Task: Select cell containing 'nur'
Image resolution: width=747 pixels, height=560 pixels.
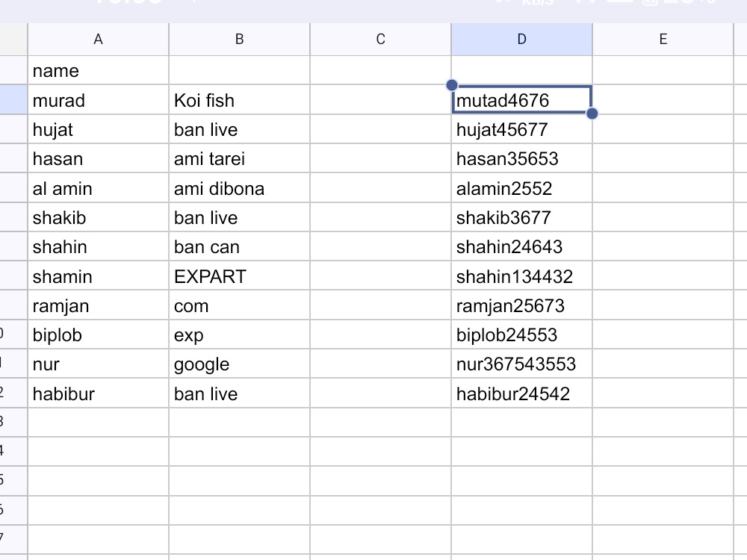Action: coord(98,364)
